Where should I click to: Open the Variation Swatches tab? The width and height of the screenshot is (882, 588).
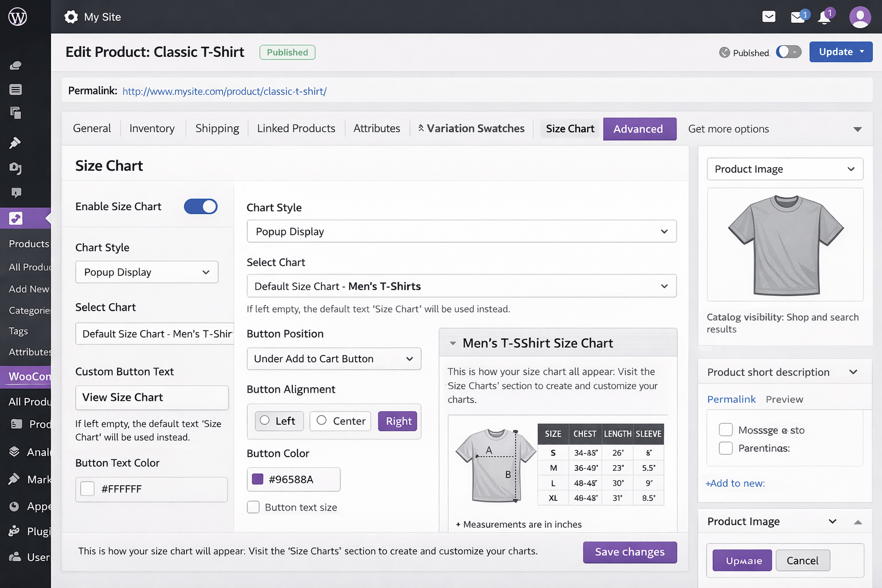tap(471, 128)
